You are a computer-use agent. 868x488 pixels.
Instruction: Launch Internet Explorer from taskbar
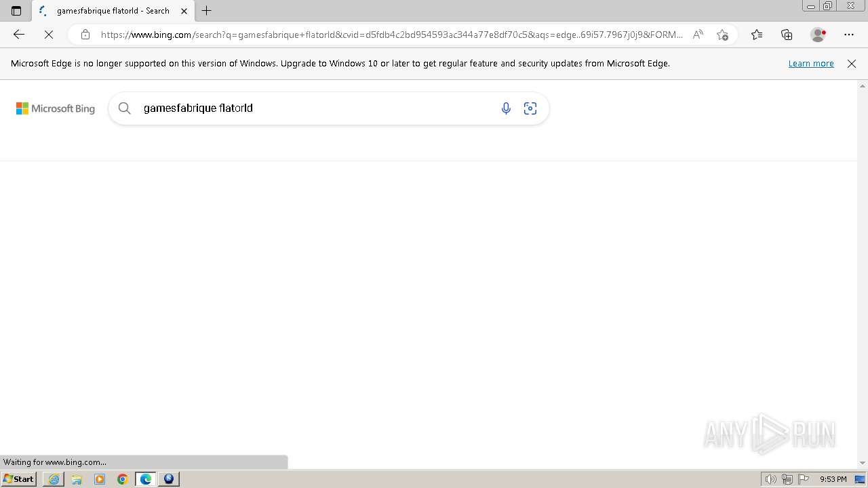click(x=54, y=479)
